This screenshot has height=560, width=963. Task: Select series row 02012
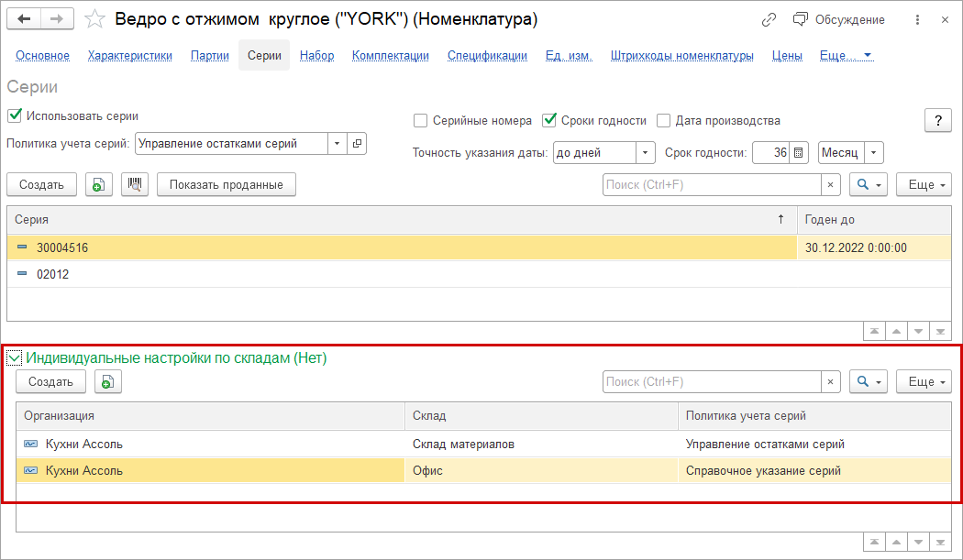point(52,274)
